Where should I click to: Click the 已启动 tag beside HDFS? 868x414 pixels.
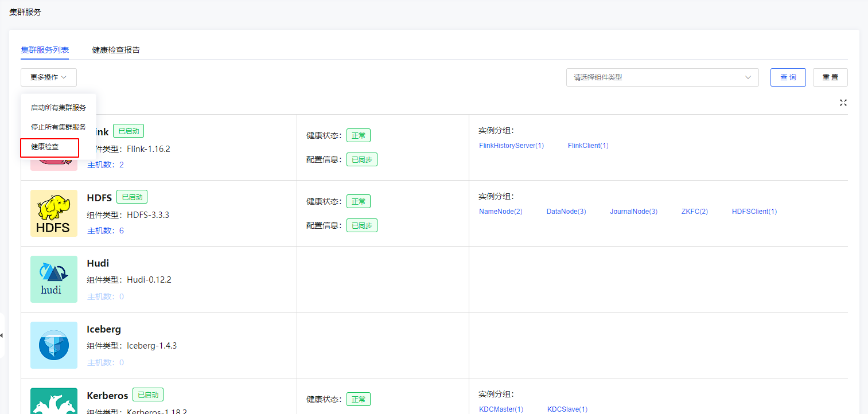[132, 197]
